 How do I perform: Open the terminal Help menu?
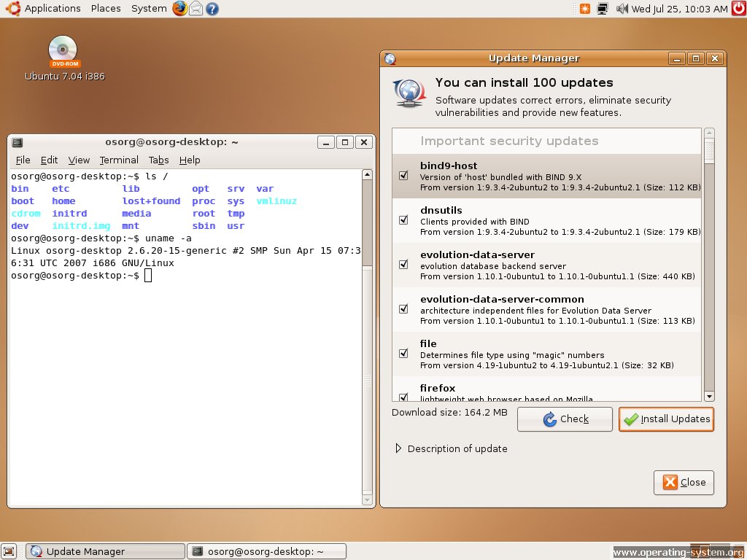click(x=190, y=160)
